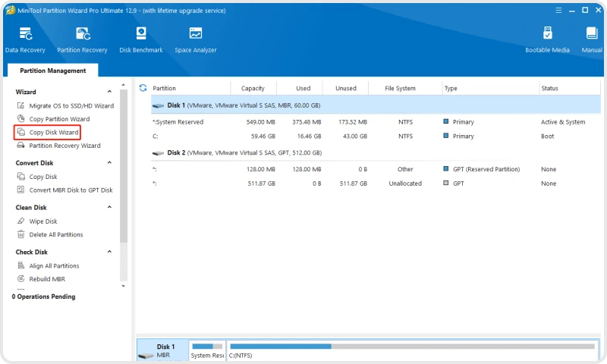The height and width of the screenshot is (364, 607).
Task: Select the System Reserved partition row
Action: click(x=376, y=122)
